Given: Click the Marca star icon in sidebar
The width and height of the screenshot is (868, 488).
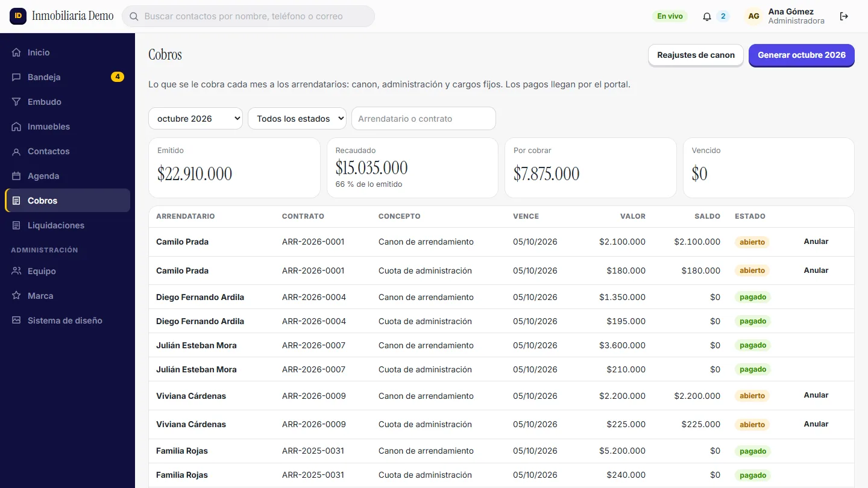Looking at the screenshot, I should [x=16, y=296].
